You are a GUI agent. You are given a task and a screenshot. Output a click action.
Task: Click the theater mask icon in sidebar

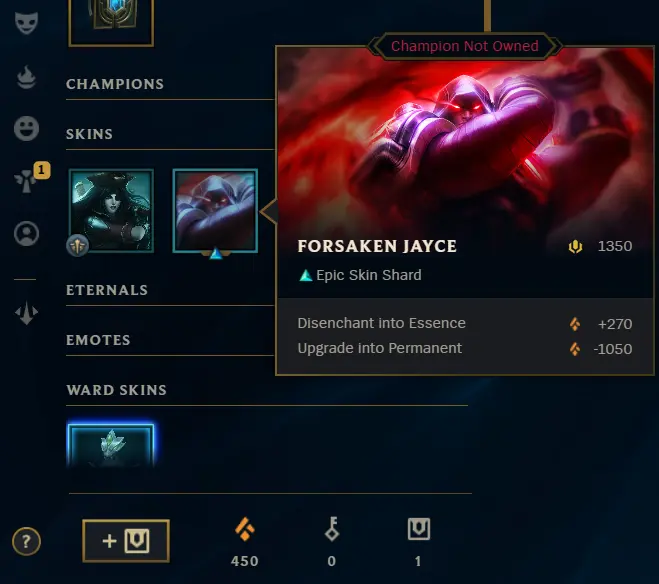tap(26, 23)
